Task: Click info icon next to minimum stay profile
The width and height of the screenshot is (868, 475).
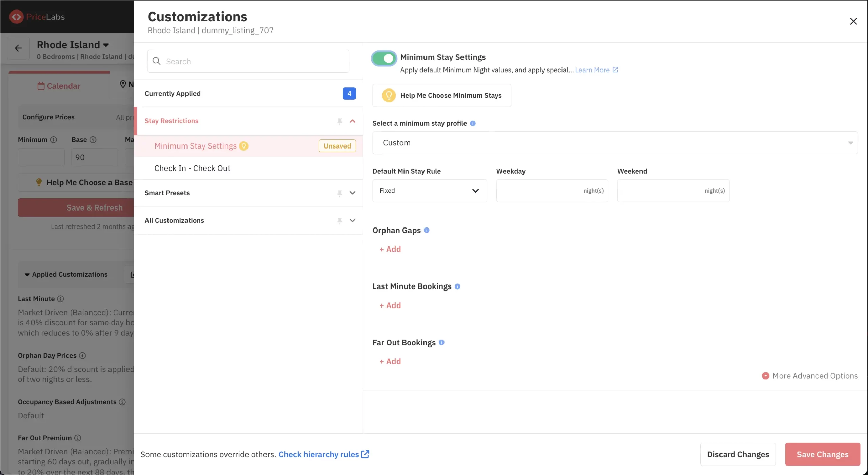Action: 473,123
